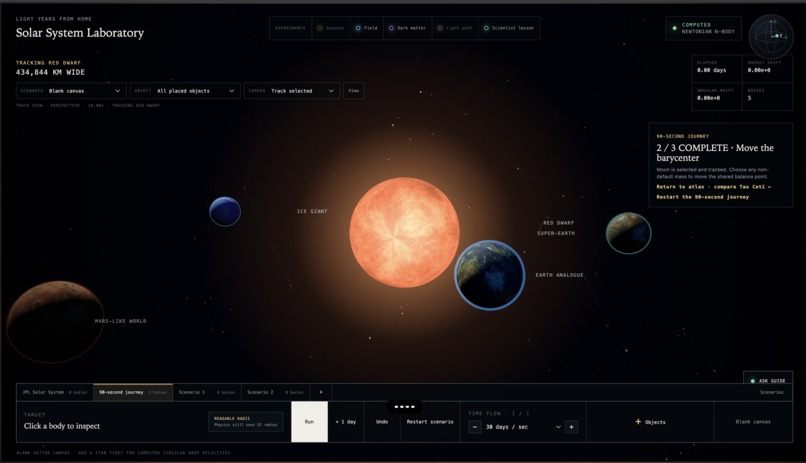Open the Object dropdown showing All placed objects

[x=185, y=91]
